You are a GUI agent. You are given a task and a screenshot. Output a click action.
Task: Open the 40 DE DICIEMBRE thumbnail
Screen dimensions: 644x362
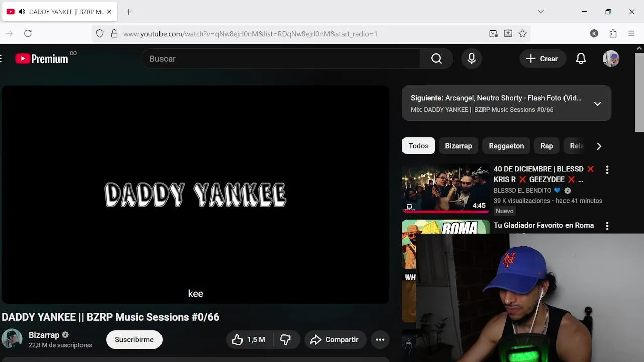click(446, 189)
